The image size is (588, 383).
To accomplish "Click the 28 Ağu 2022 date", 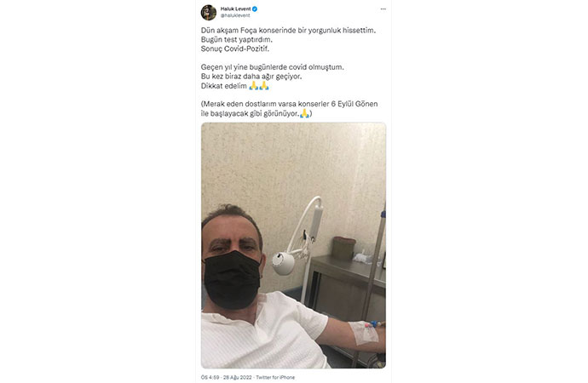I will point(238,377).
